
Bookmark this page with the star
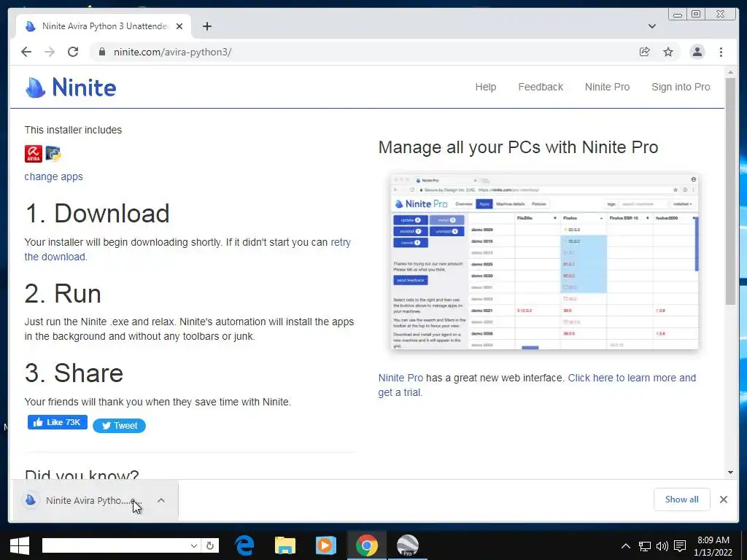click(668, 52)
